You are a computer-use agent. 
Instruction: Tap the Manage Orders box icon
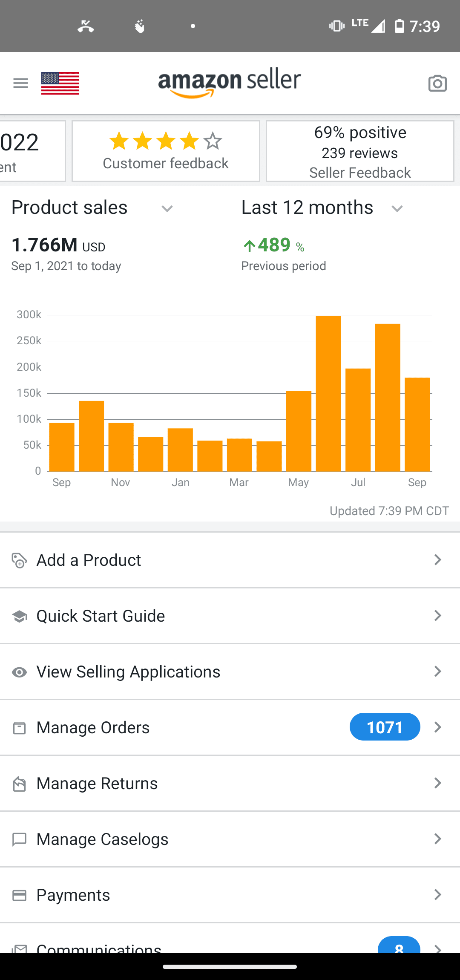click(x=19, y=728)
